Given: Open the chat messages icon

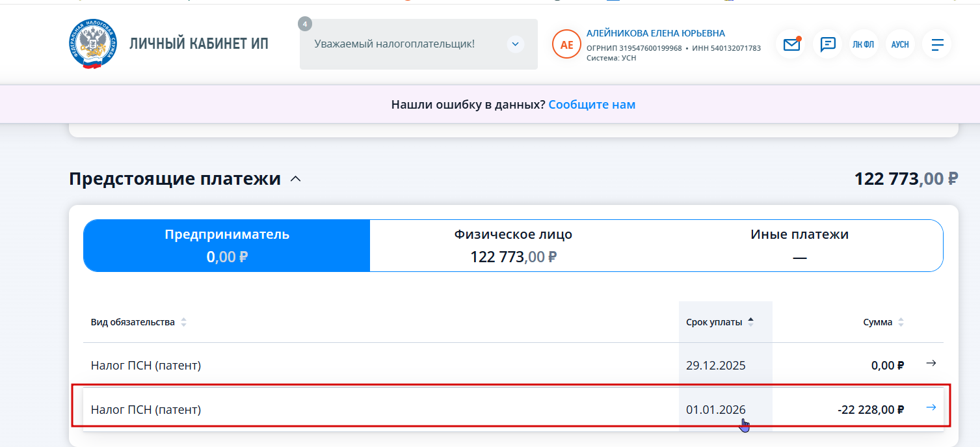Looking at the screenshot, I should point(827,45).
